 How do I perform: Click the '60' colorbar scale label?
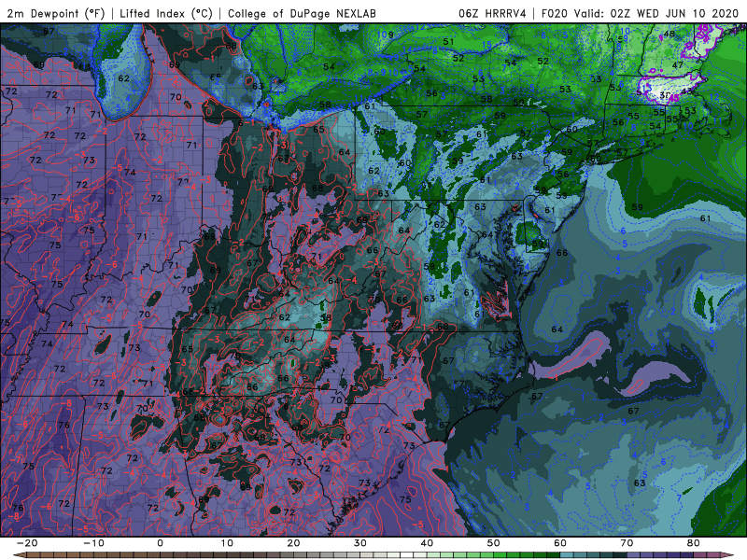[560, 543]
